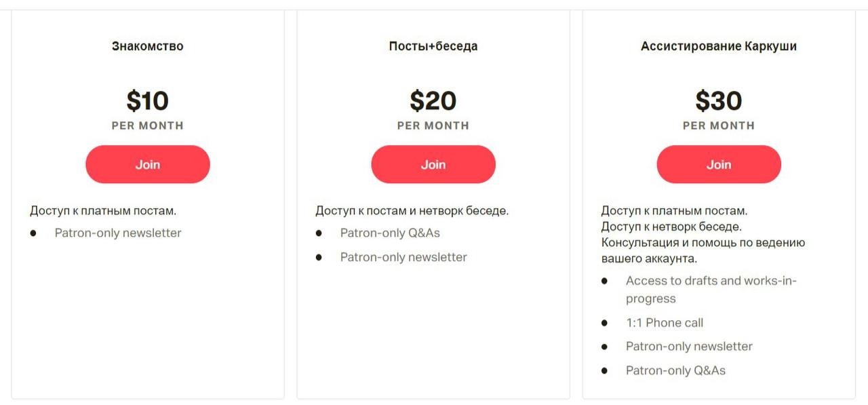Click Patron-only newsletter in $30 tier

pyautogui.click(x=689, y=346)
